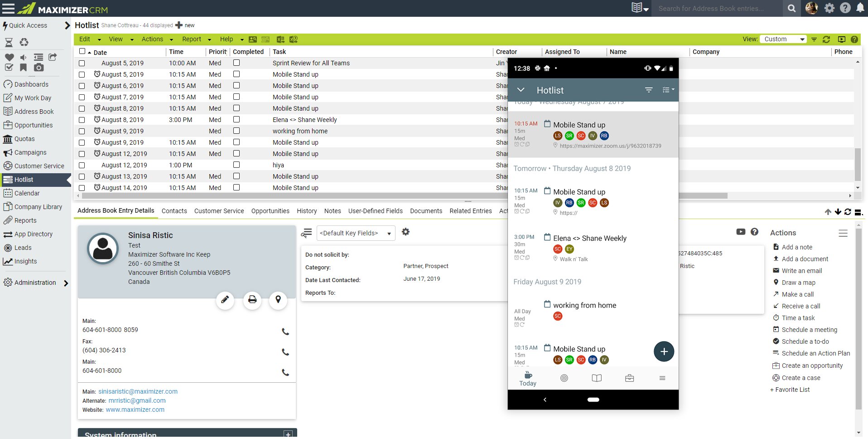
Task: Click the Export to Excel icon
Action: [x=280, y=39]
